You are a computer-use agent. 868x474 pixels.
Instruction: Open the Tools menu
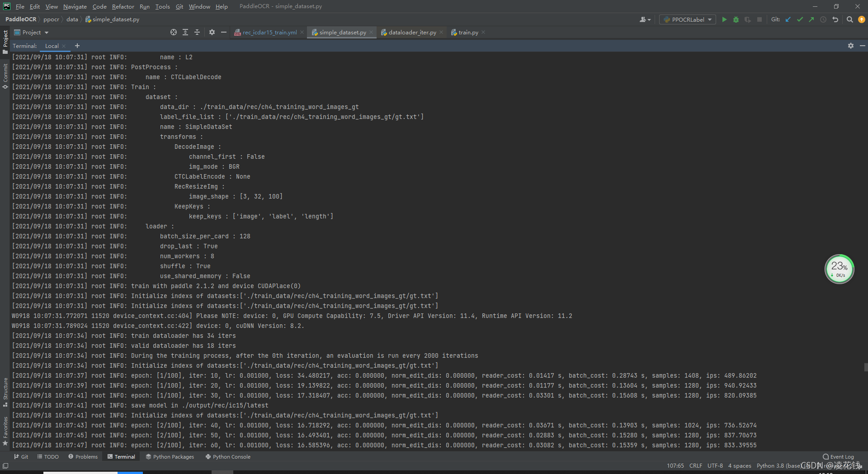click(162, 6)
